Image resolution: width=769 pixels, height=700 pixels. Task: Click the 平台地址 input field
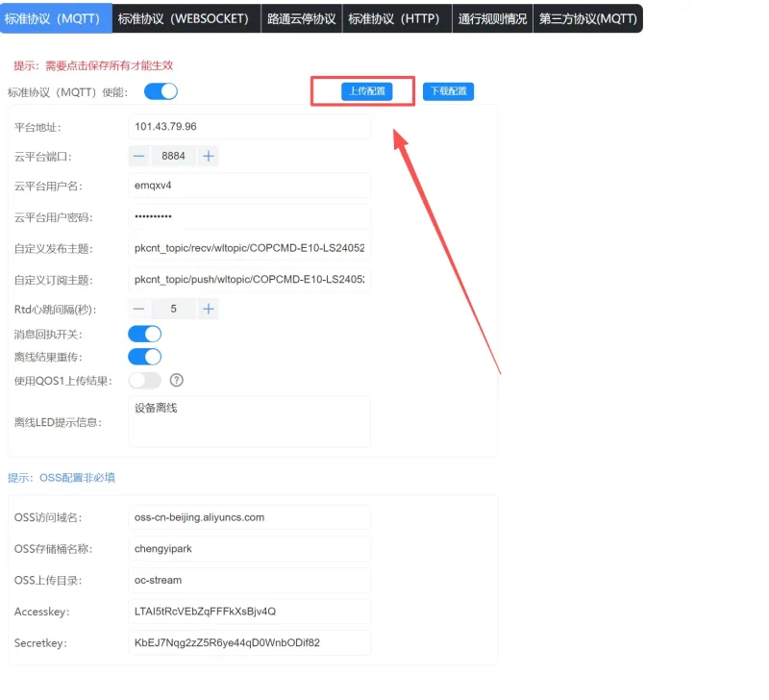pyautogui.click(x=249, y=127)
